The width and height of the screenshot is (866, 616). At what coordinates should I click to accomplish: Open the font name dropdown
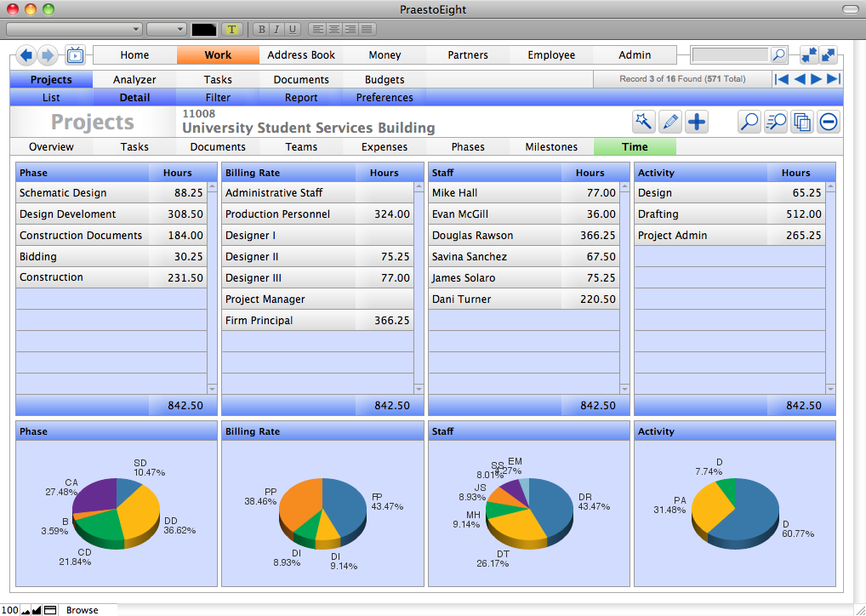74,29
